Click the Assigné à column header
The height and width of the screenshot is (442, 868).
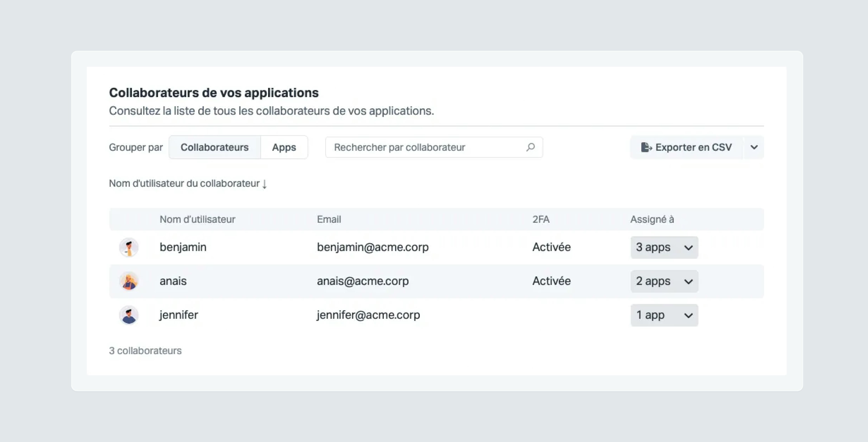pos(652,219)
